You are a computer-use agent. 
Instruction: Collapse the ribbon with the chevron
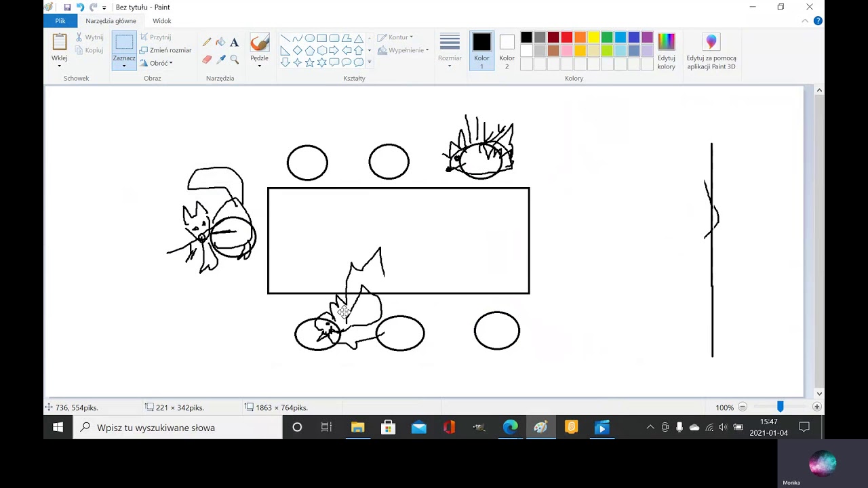pos(806,21)
